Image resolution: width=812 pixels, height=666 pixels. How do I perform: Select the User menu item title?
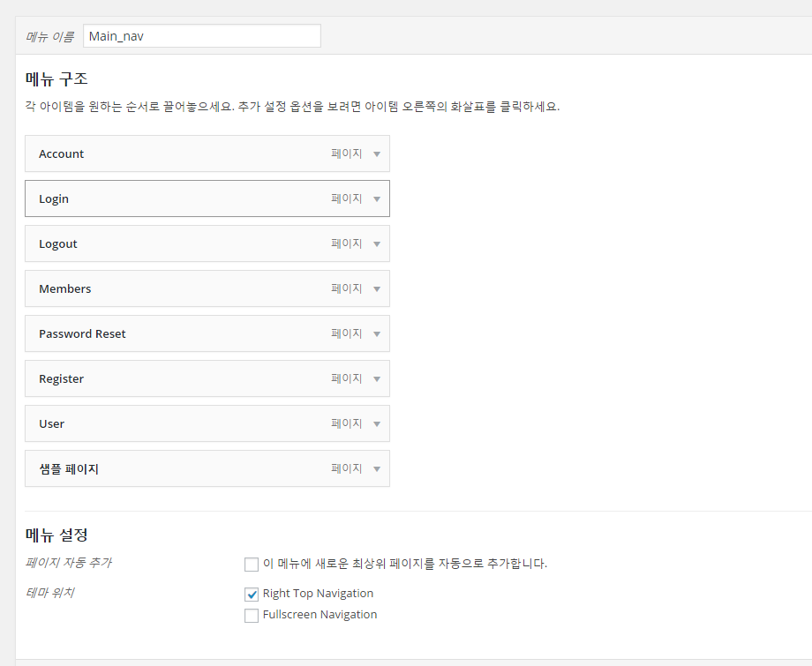tap(52, 424)
